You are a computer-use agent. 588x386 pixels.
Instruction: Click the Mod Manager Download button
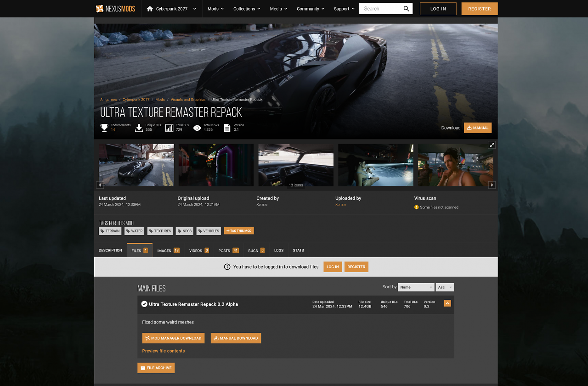pos(173,338)
